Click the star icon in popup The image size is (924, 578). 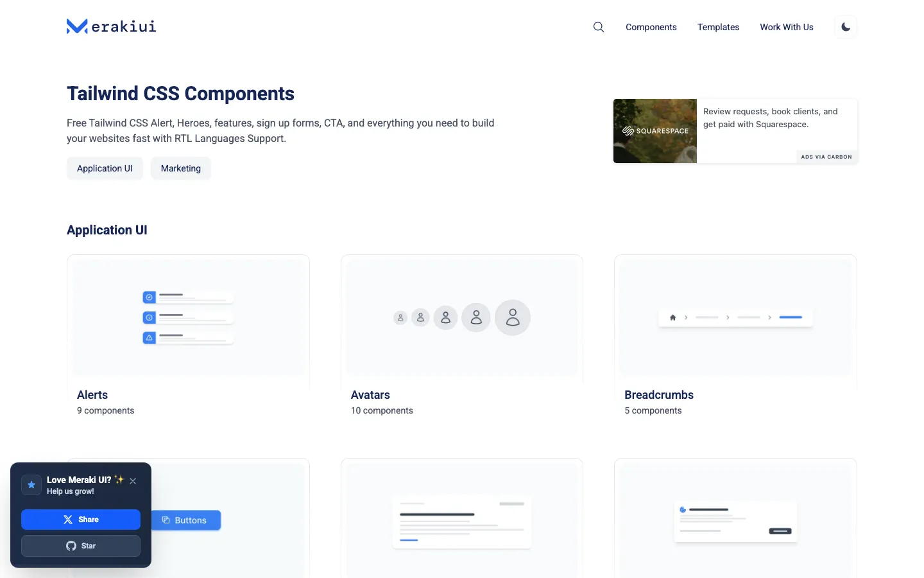pos(31,485)
